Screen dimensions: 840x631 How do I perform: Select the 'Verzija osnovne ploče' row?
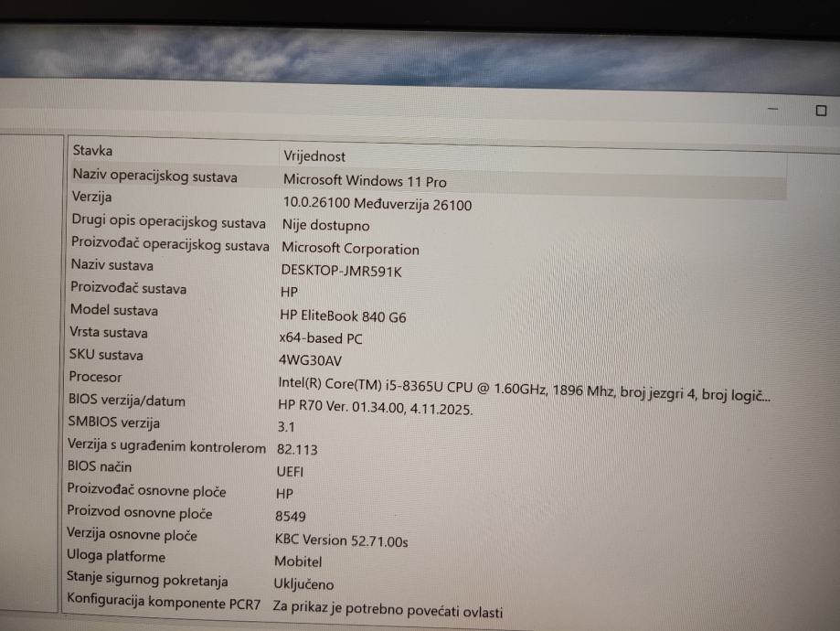pos(132,534)
